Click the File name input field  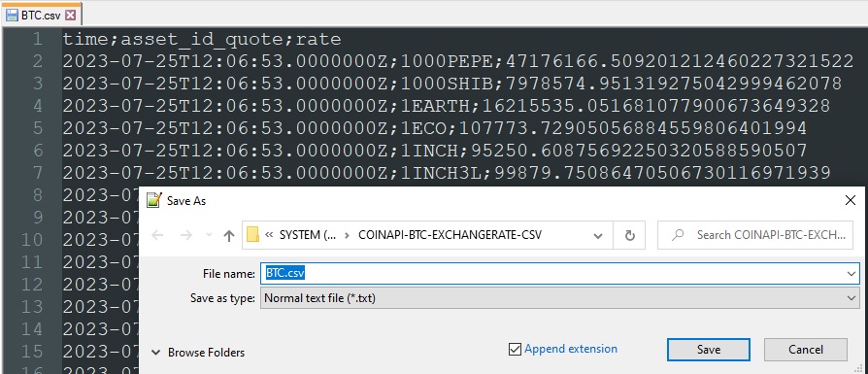pyautogui.click(x=553, y=273)
